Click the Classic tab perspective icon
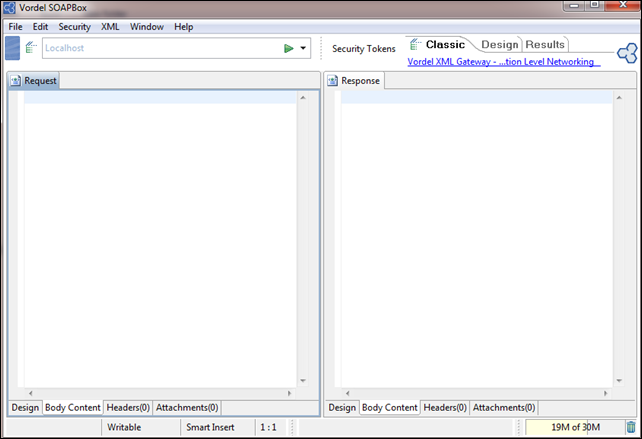Image resolution: width=642 pixels, height=439 pixels. [x=415, y=44]
